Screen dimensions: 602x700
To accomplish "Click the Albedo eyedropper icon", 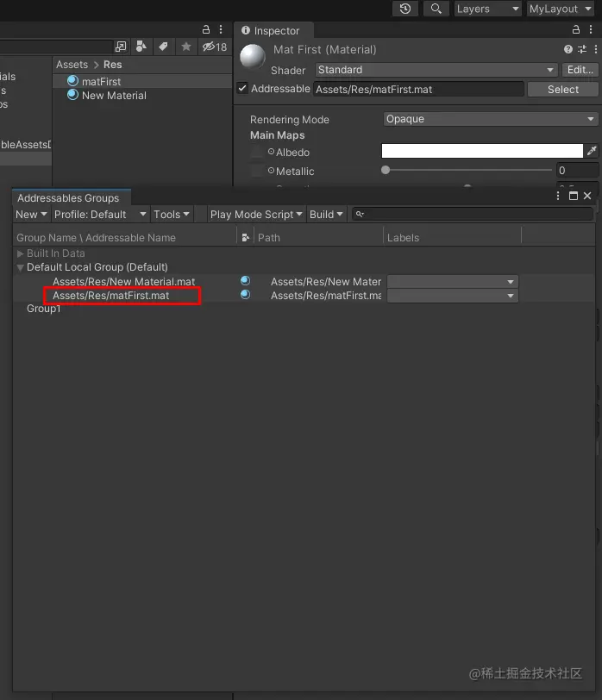I will pyautogui.click(x=592, y=151).
